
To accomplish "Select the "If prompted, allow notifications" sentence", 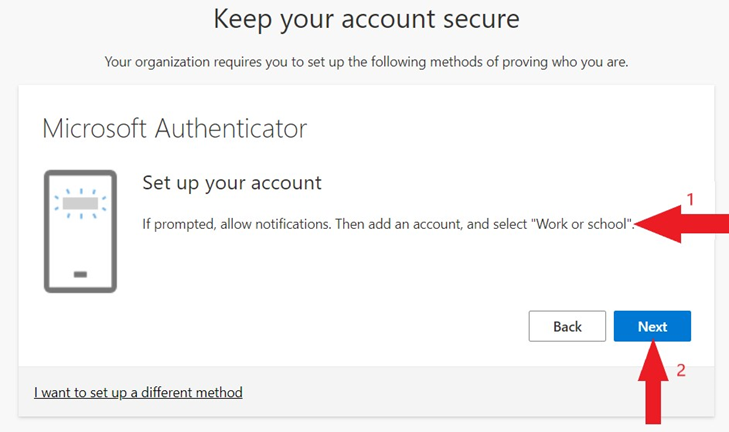I will coord(236,224).
